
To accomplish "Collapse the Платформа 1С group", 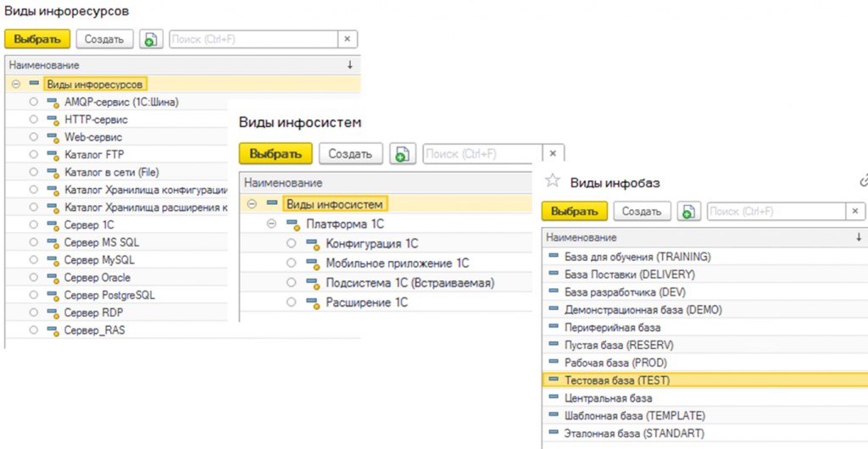I will [271, 224].
